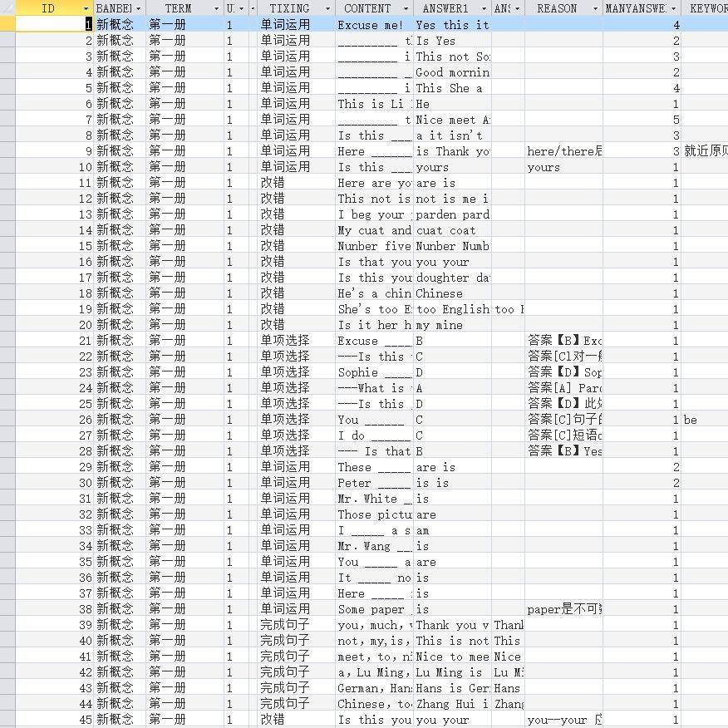Click the KEYWORD cell '就近原' in row 9
Screen dimensions: 728x728
pyautogui.click(x=705, y=151)
